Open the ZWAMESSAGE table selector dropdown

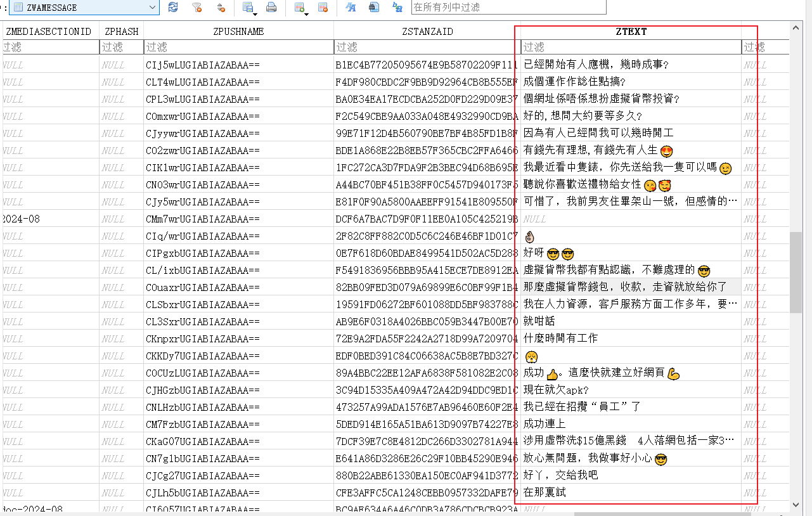click(x=84, y=8)
